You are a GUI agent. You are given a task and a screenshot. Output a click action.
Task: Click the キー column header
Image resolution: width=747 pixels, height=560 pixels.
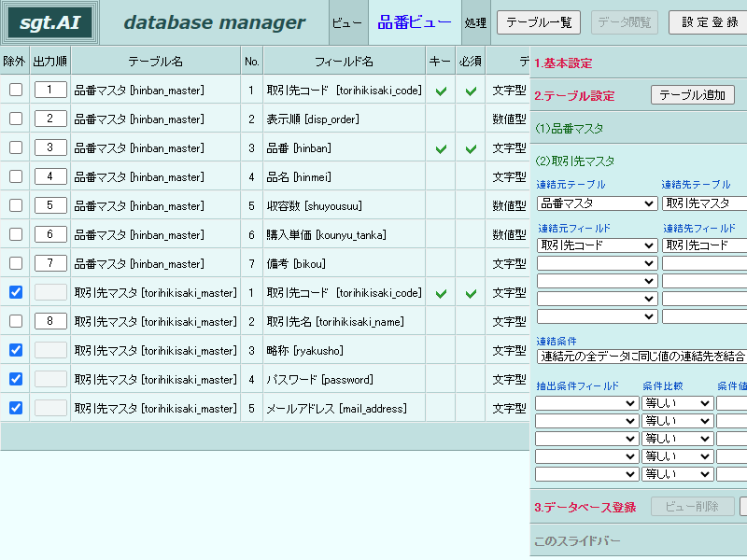(x=440, y=61)
